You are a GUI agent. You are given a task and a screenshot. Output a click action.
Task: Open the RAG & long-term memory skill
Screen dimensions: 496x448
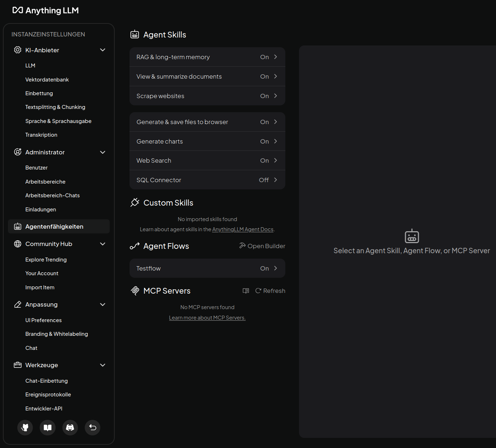207,57
